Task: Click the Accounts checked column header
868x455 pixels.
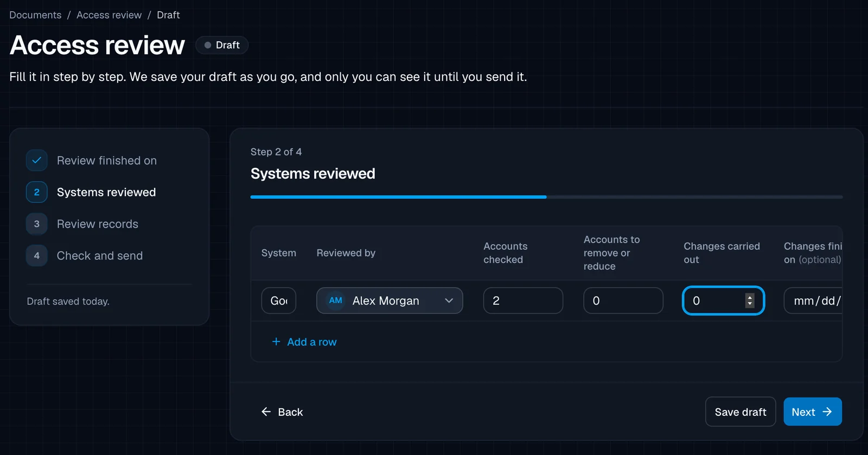Action: pyautogui.click(x=506, y=253)
